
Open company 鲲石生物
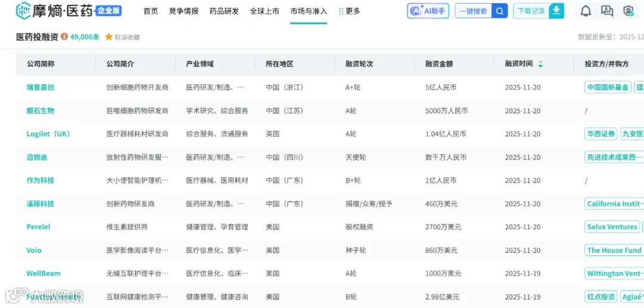coord(41,110)
